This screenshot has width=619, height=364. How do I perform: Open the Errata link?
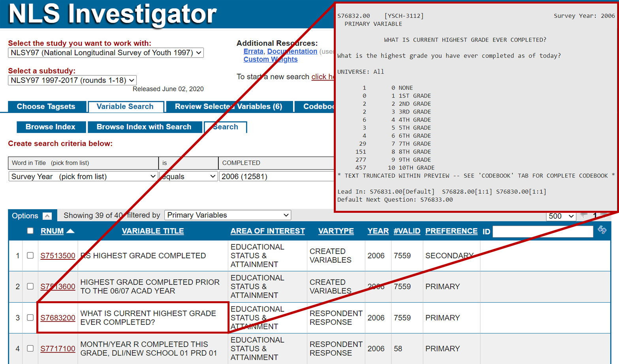point(253,51)
